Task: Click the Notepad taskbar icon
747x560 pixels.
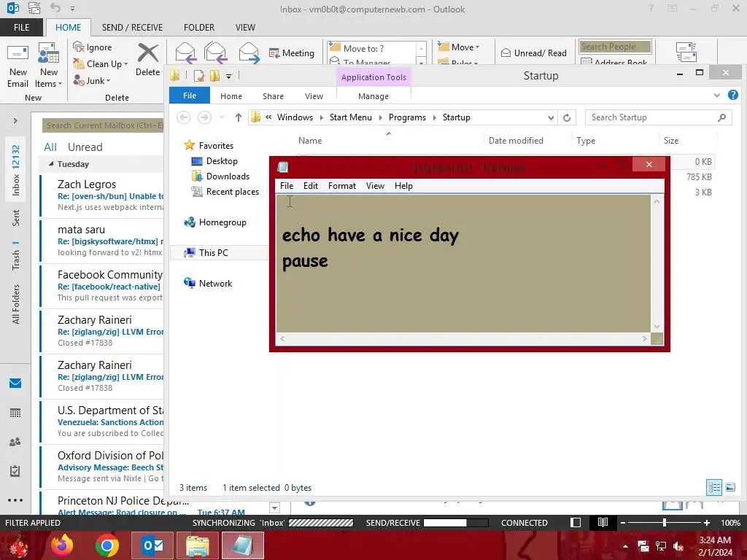Action: (242, 545)
